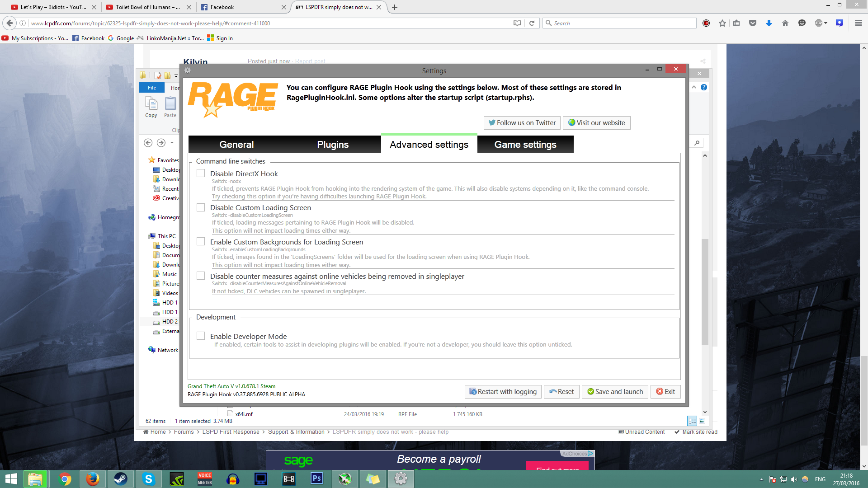The width and height of the screenshot is (868, 488).
Task: Tick Disable DirectX Hook checkbox
Action: 201,174
